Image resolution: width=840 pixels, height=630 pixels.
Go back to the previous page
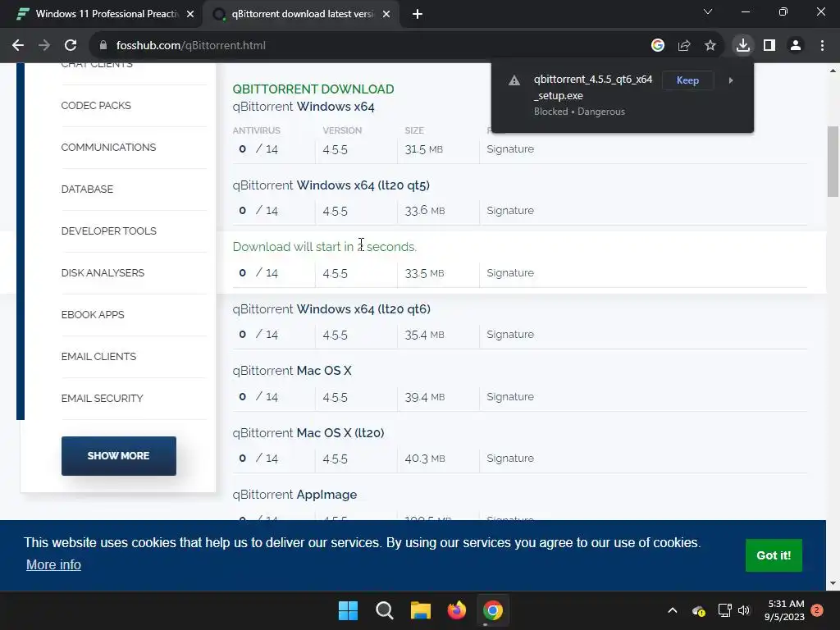[18, 46]
